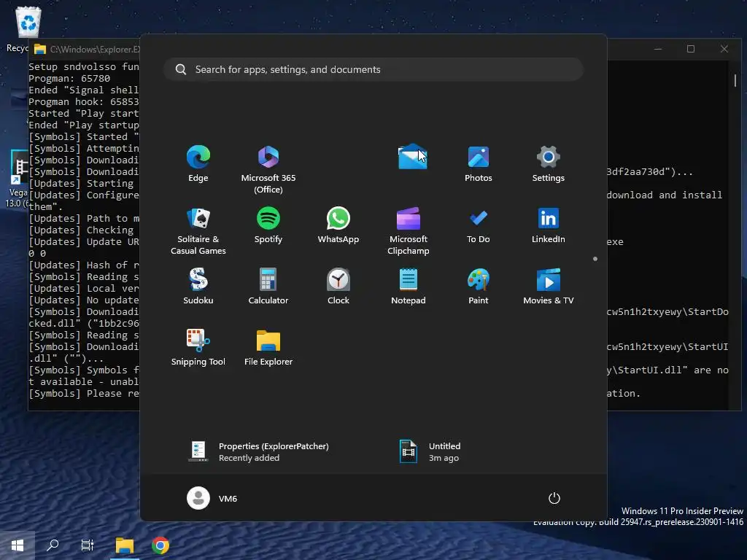Open Settings from Start menu
The height and width of the screenshot is (560, 747).
pos(549,164)
